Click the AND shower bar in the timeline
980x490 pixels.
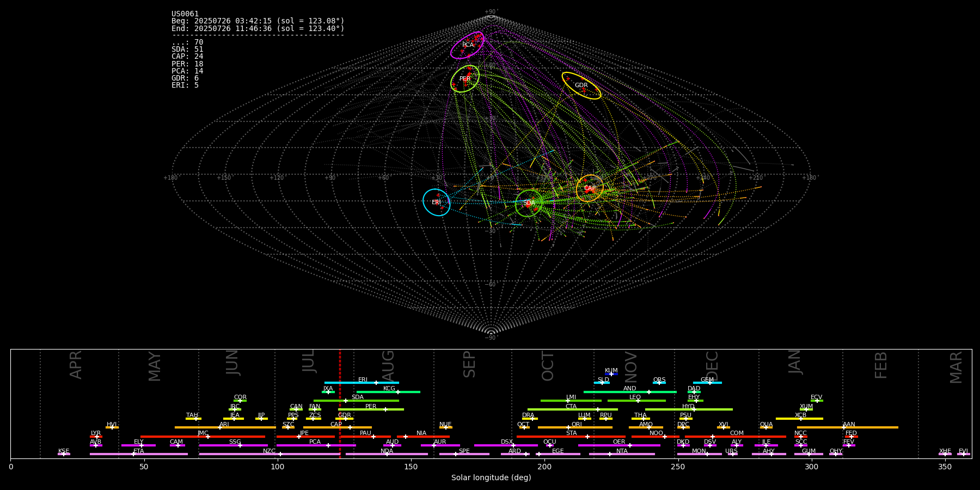click(x=630, y=392)
